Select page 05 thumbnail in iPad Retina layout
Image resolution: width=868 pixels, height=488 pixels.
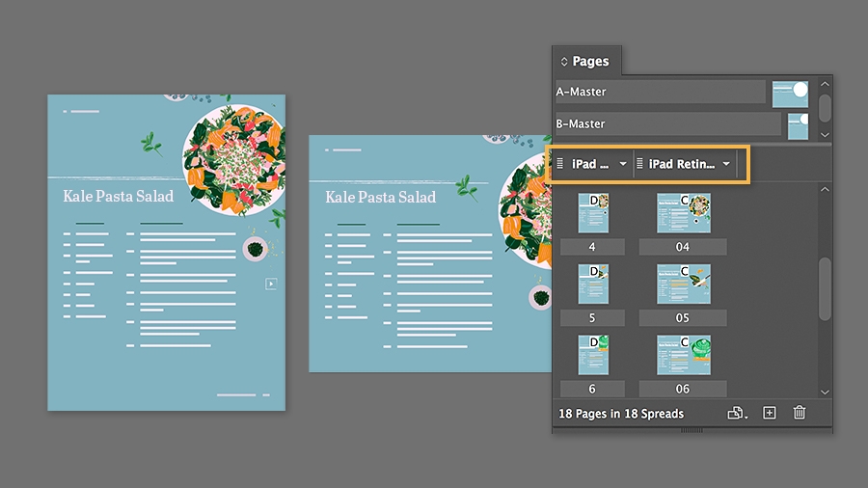pos(684,284)
